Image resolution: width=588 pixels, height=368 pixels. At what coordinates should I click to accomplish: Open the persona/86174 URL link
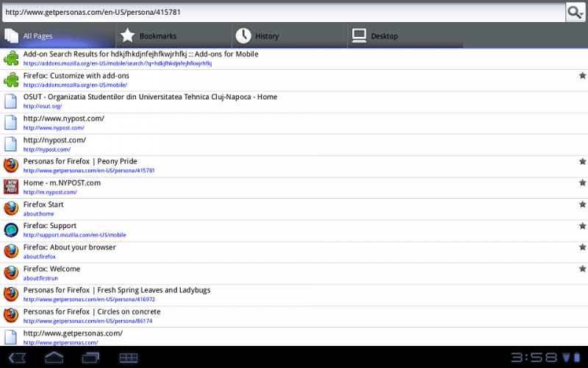87,321
